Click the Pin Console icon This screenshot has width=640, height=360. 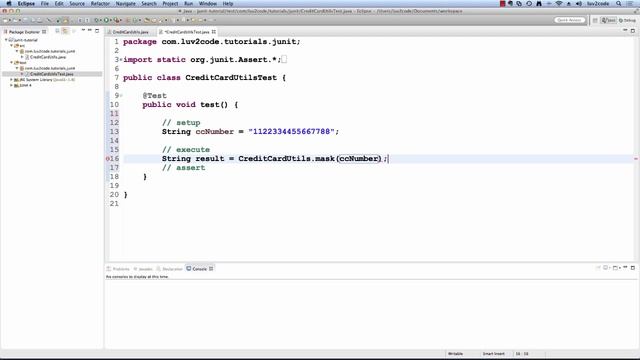point(598,268)
